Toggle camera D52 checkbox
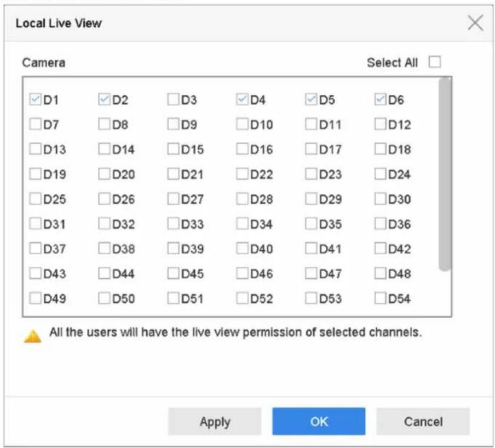The height and width of the screenshot is (448, 495). 242,298
